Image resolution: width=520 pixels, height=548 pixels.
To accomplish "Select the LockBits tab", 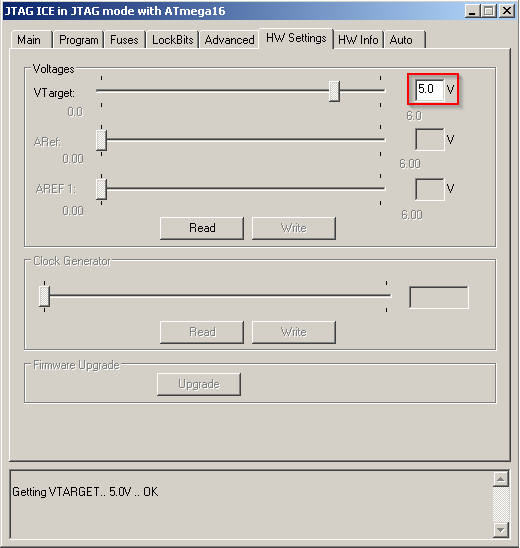I will pos(172,39).
